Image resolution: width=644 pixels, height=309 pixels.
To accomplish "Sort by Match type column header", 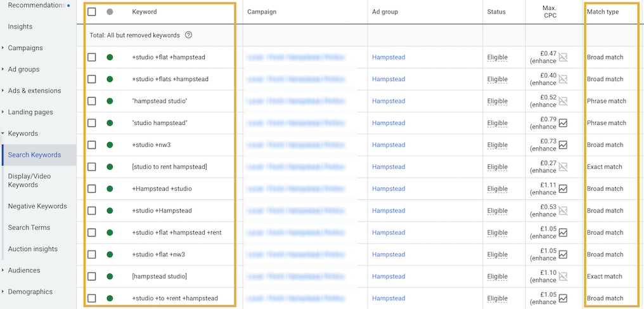I will 603,12.
